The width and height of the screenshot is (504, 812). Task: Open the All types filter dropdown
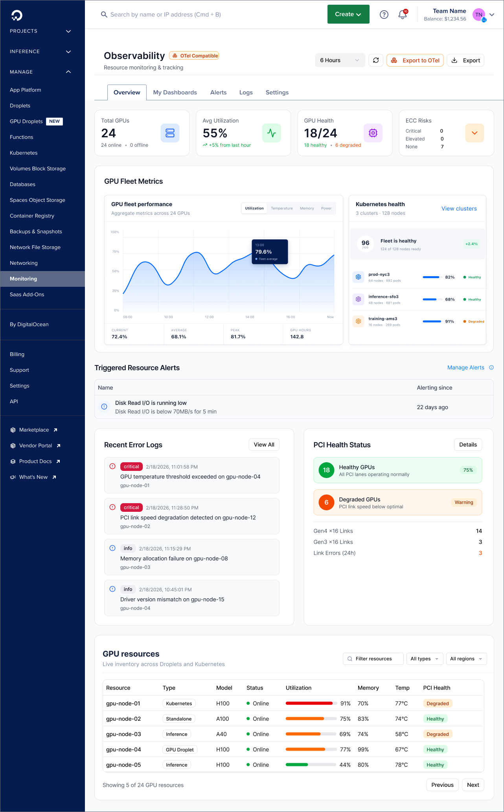[425, 659]
